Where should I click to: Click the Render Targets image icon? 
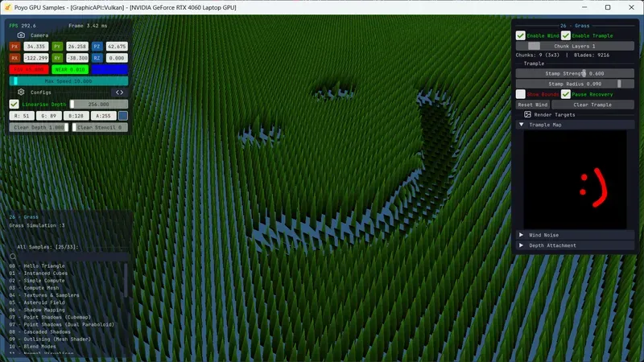(527, 114)
